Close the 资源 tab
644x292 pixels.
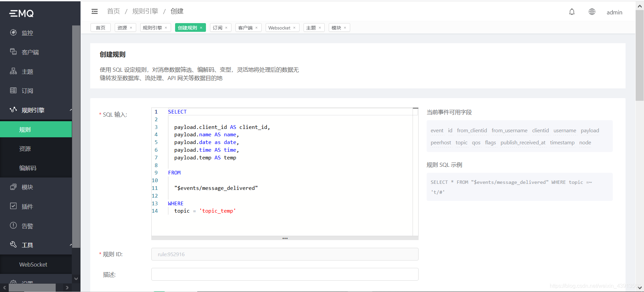click(x=131, y=28)
